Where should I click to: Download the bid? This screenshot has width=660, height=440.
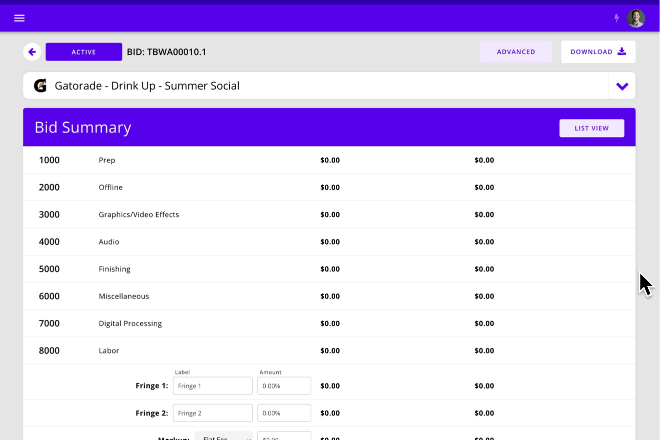tap(598, 52)
